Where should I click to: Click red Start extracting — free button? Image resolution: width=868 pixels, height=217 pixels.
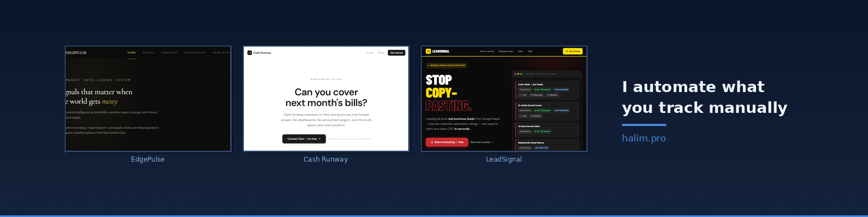(447, 142)
